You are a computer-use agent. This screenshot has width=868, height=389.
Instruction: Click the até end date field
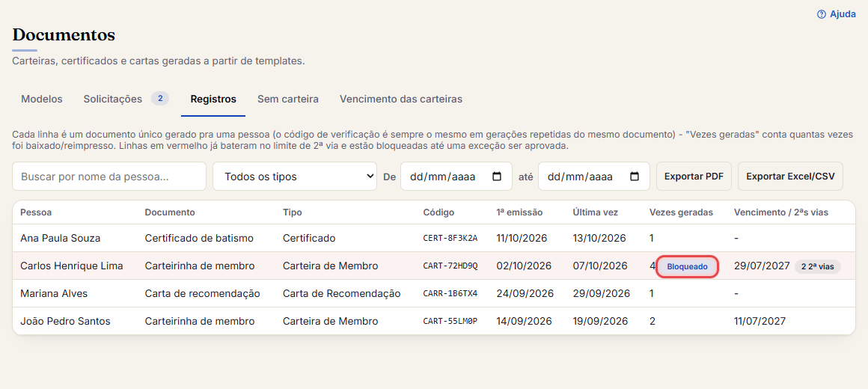tap(593, 177)
